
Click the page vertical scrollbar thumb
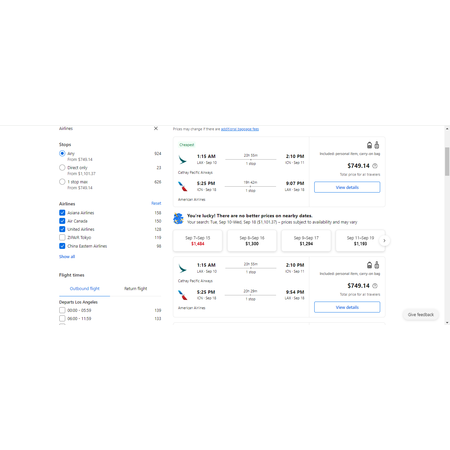pos(447,161)
